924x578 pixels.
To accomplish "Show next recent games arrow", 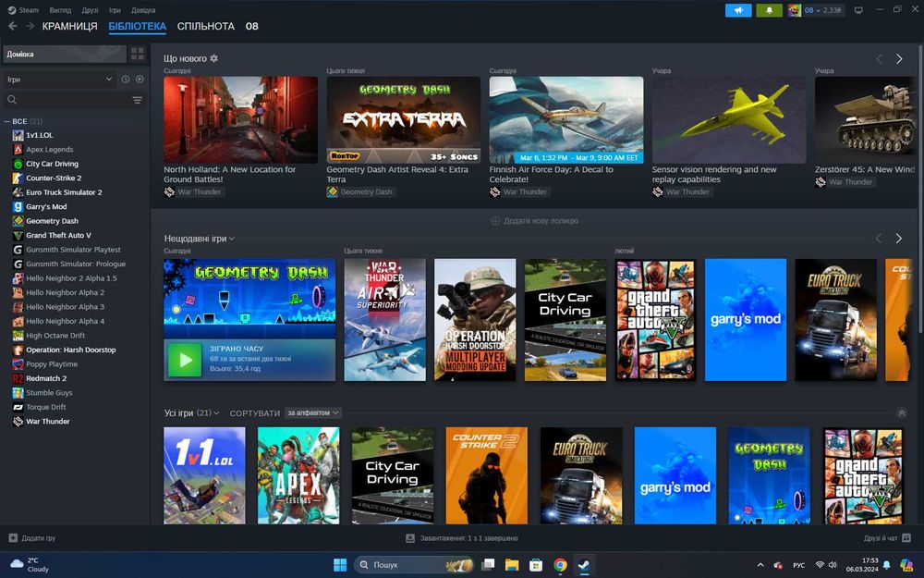I will coord(899,239).
